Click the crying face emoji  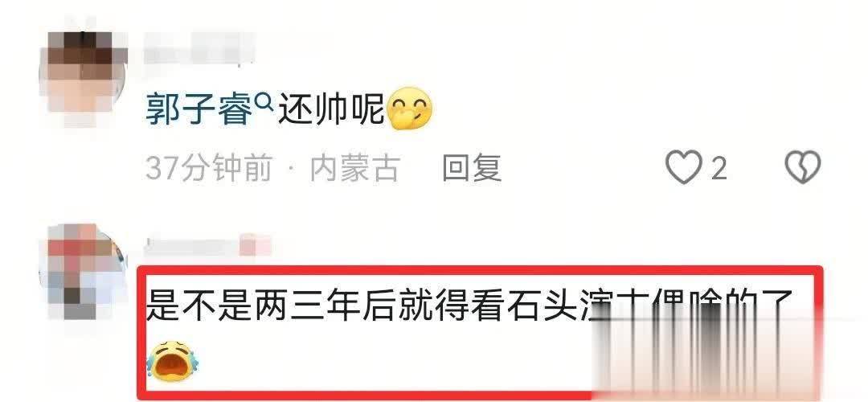pos(174,361)
